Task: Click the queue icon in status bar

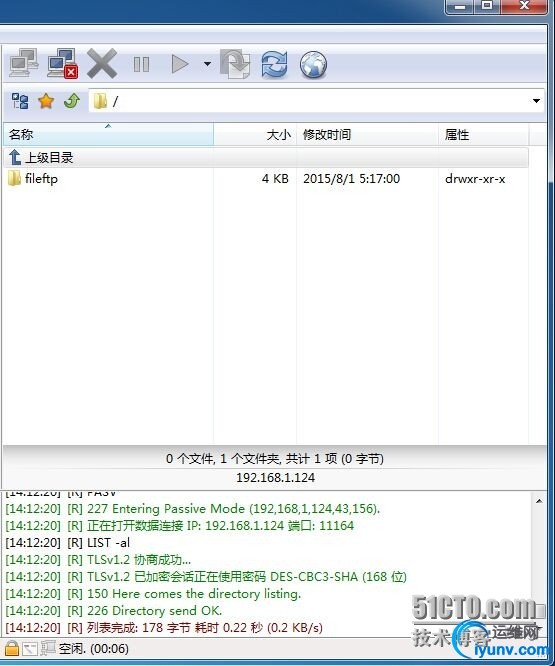Action: (x=48, y=648)
